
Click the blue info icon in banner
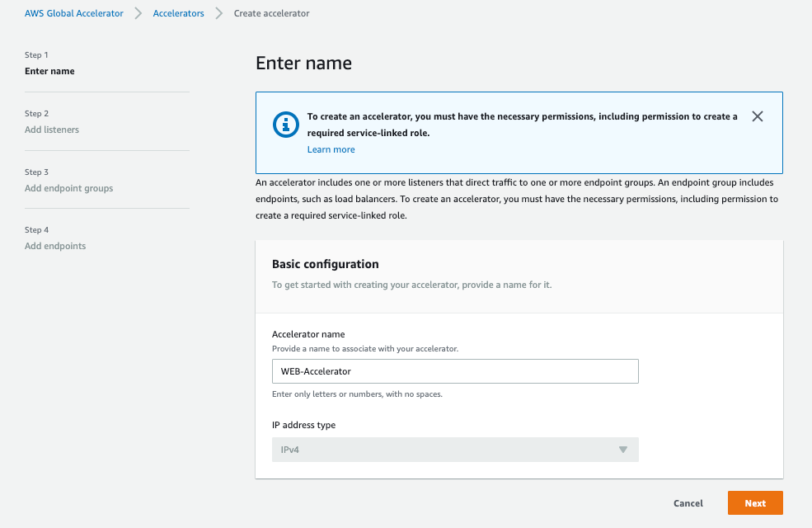pos(286,125)
